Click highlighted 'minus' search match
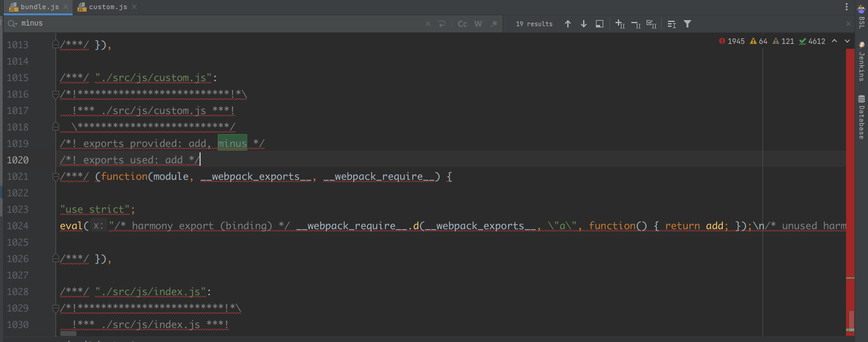 [232, 143]
